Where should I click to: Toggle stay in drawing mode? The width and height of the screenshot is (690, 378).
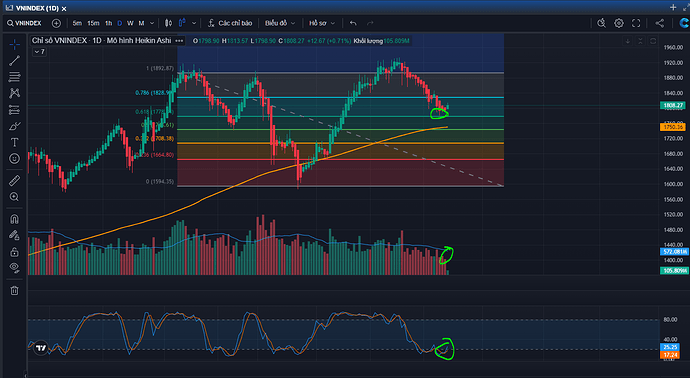tap(15, 235)
